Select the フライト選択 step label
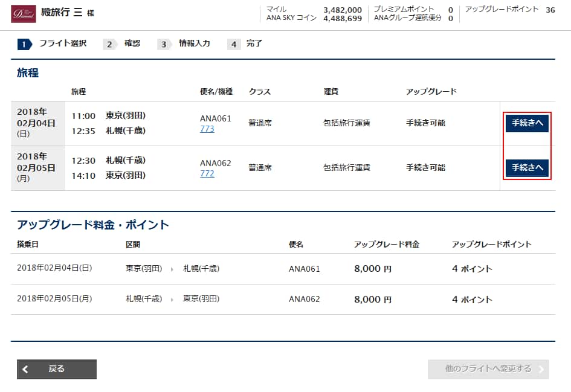 (63, 43)
